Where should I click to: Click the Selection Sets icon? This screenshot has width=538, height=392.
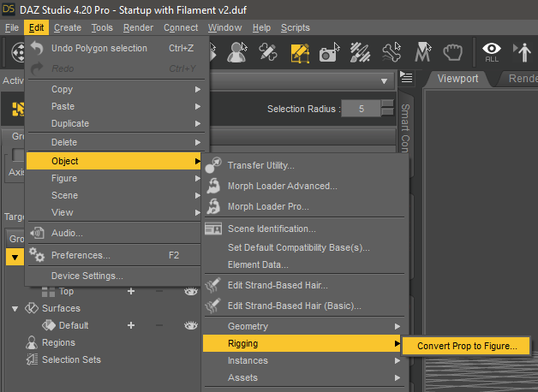pos(32,359)
